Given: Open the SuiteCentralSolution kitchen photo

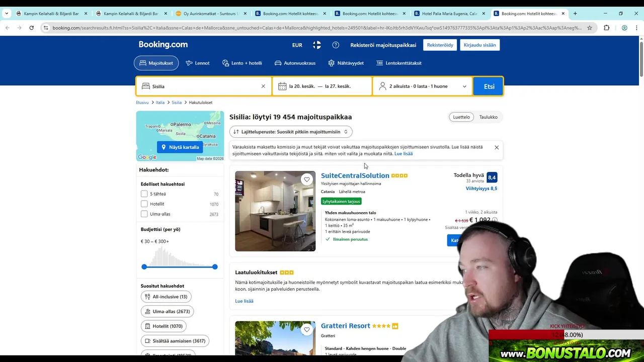Looking at the screenshot, I should pyautogui.click(x=275, y=211).
